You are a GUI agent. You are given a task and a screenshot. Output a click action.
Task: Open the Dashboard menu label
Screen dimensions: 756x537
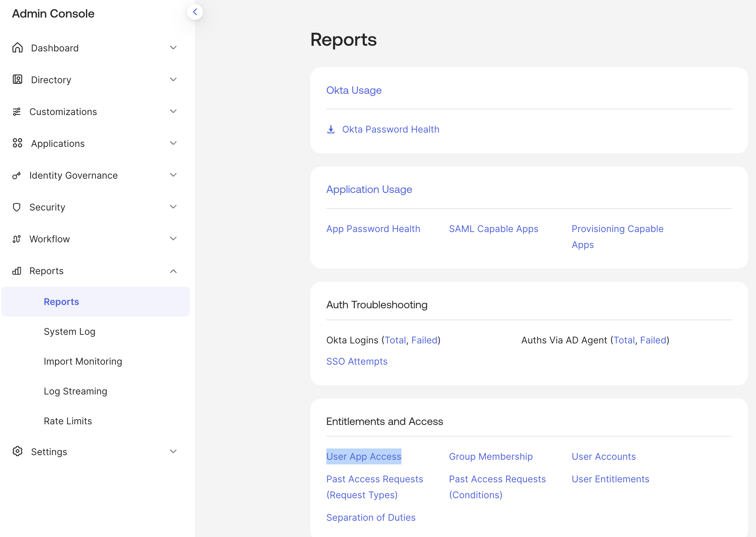coord(55,48)
